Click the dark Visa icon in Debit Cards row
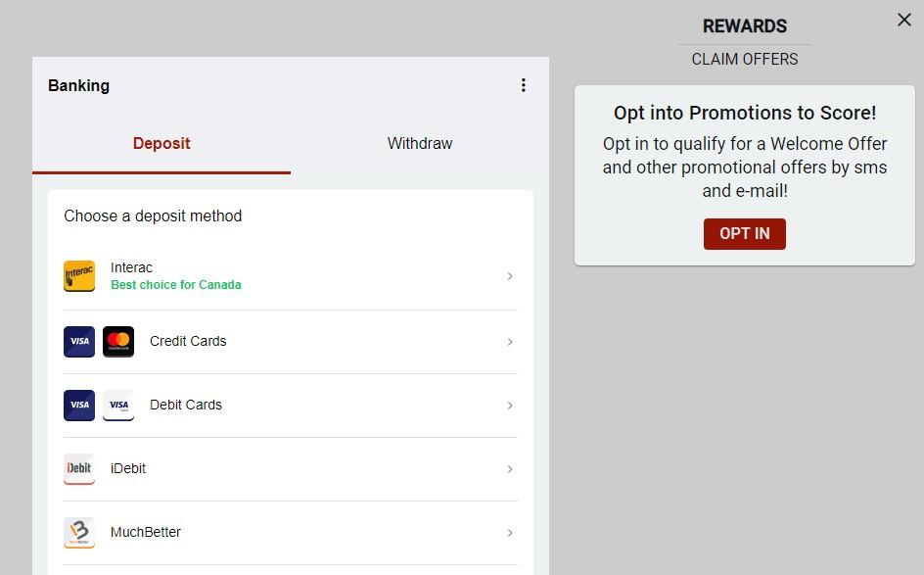The width and height of the screenshot is (924, 575). click(79, 406)
